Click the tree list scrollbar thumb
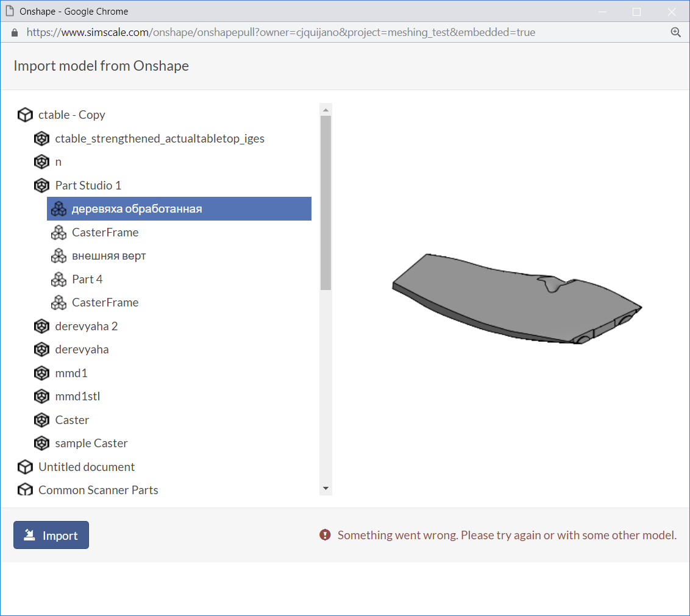Viewport: 690px width, 616px height. pyautogui.click(x=325, y=203)
